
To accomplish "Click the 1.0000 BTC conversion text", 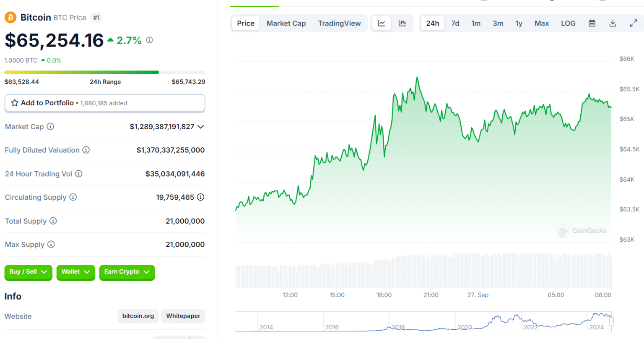I will click(21, 60).
